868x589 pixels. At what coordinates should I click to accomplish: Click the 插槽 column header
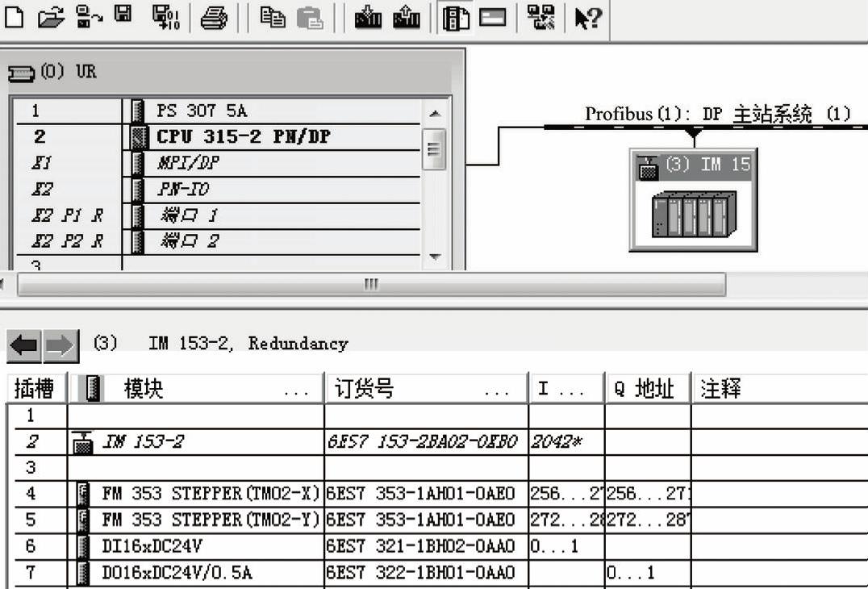36,388
